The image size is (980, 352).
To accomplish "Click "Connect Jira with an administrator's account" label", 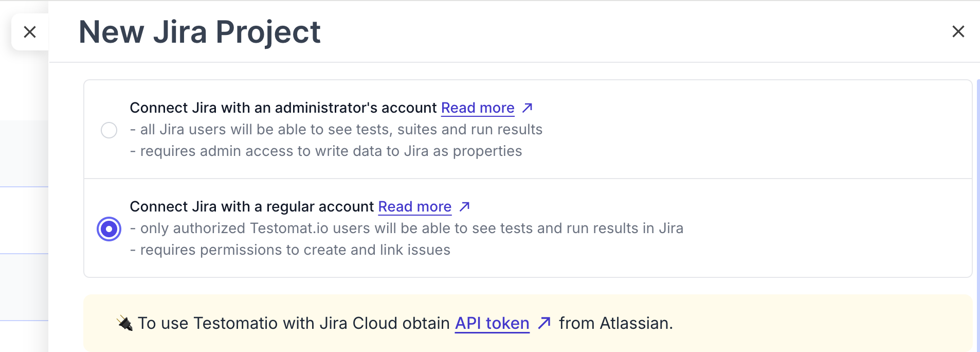I will point(283,108).
